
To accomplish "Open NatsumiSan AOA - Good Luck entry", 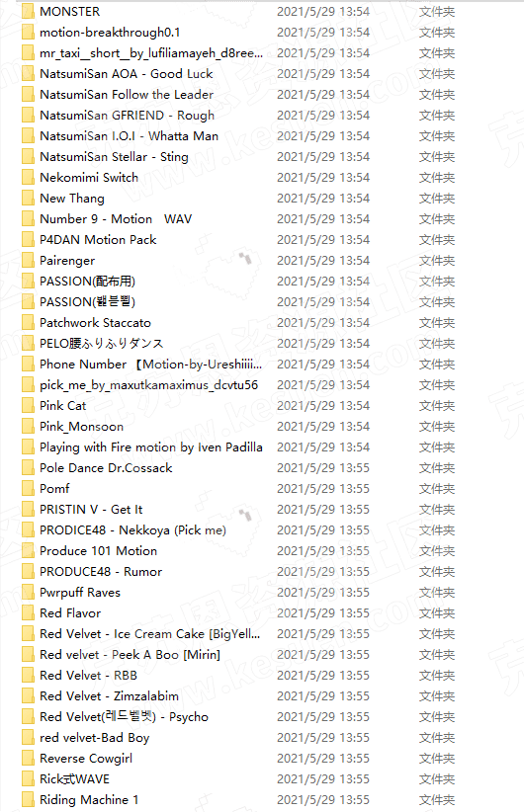I will click(126, 74).
